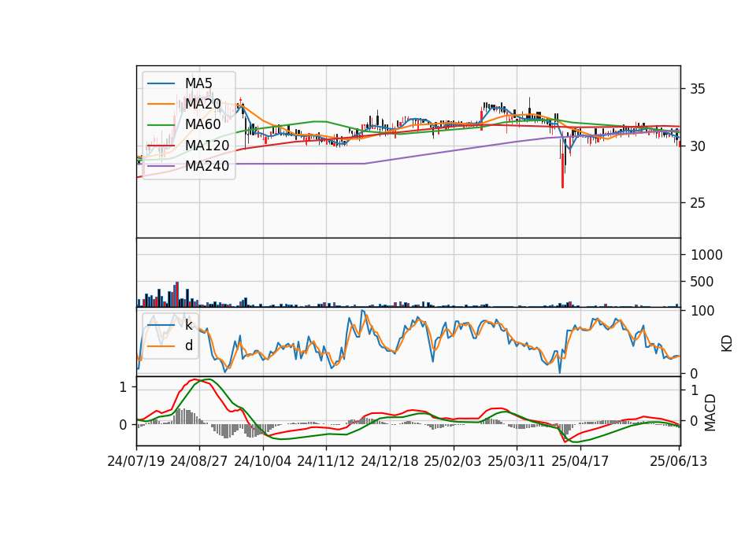Screen dimensions: 756x543
Task: Click the orange MA20 legend line sample
Action: (161, 104)
